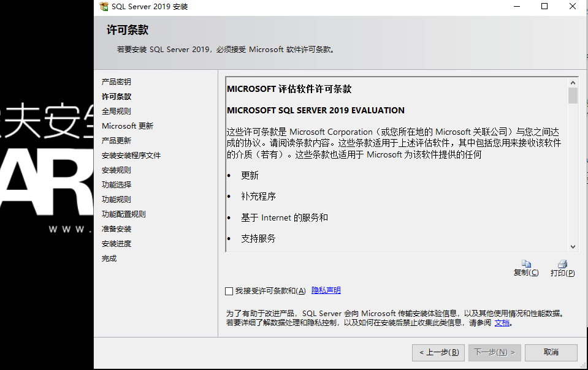The image size is (588, 370).
Task: Select the 产品更新 step
Action: point(116,140)
